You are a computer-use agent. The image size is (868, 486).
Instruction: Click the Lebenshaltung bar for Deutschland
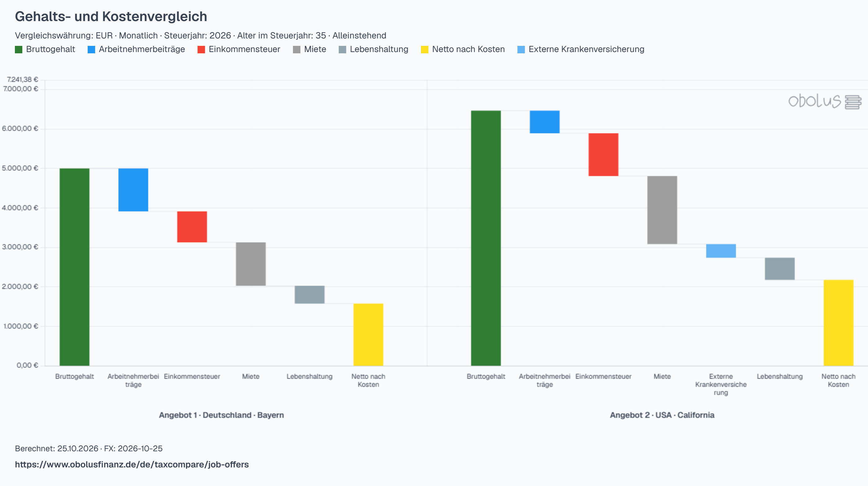(x=310, y=295)
